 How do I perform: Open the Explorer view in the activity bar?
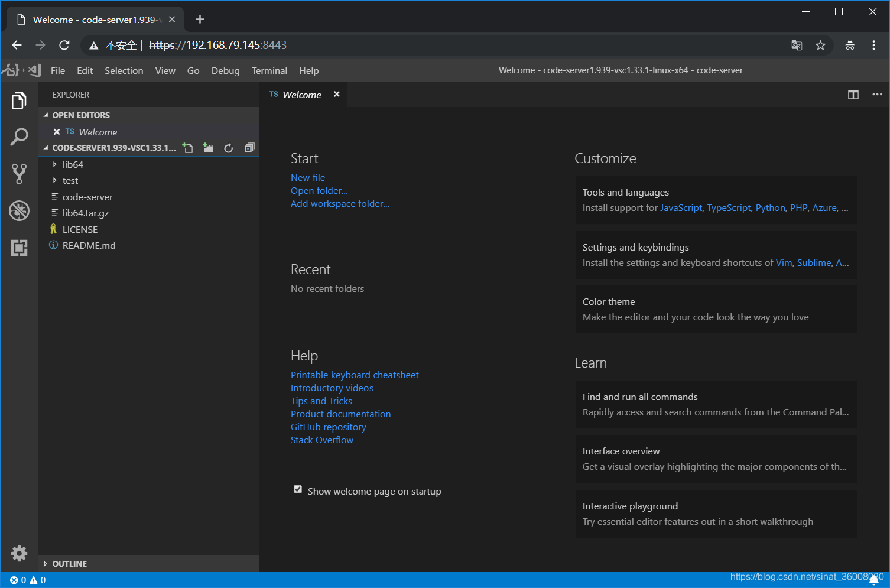tap(19, 101)
